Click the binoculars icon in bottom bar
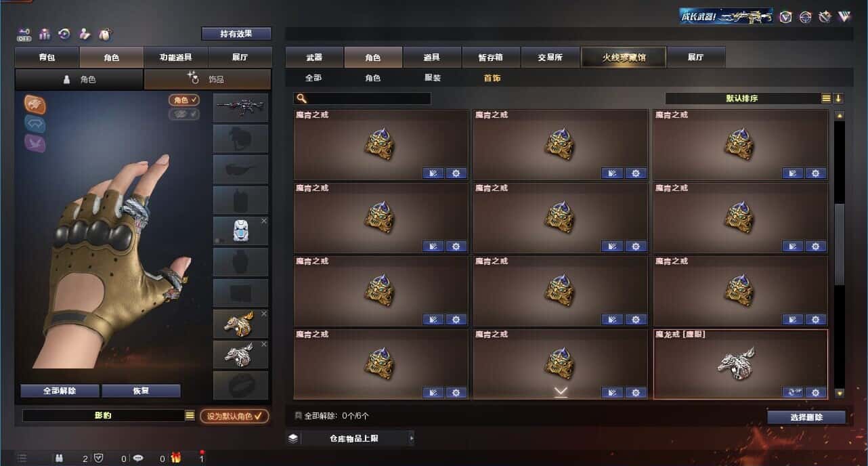 (60, 459)
